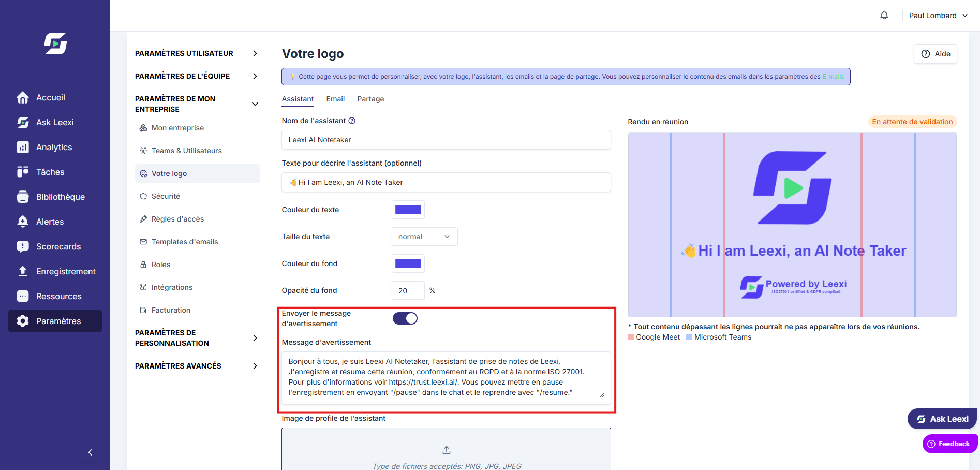This screenshot has height=470, width=980.
Task: Click the Leexi logo in sidebar
Action: (x=55, y=43)
